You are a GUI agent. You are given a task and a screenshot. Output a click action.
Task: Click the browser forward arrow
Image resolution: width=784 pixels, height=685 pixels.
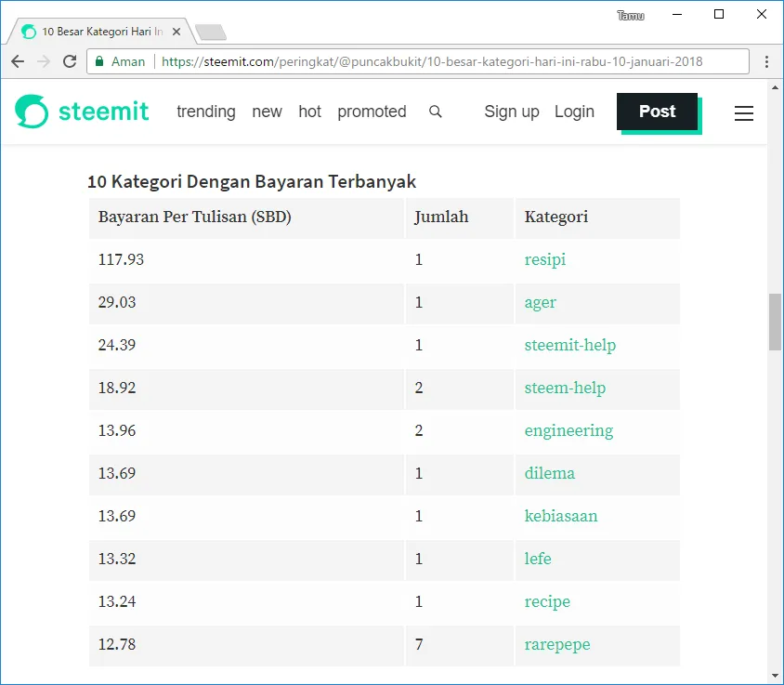coord(44,61)
